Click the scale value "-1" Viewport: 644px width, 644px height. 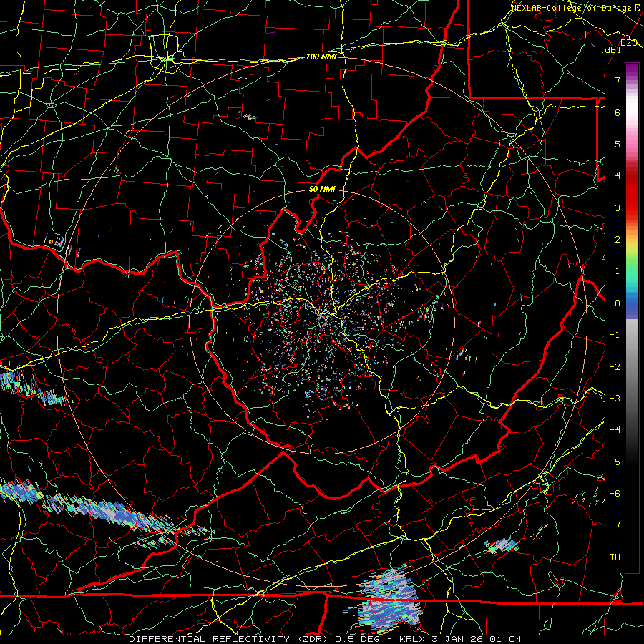pyautogui.click(x=615, y=335)
